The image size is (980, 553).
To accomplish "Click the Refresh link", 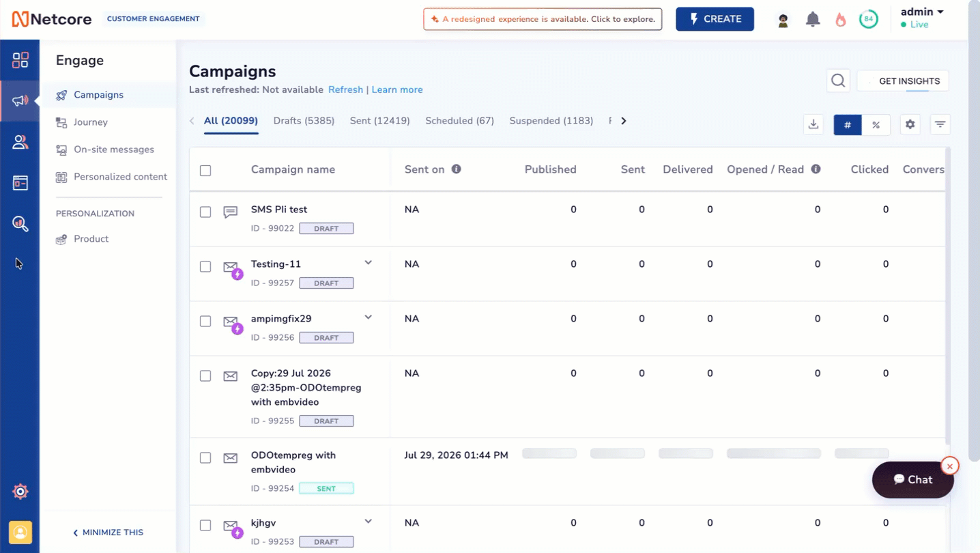I will (345, 89).
